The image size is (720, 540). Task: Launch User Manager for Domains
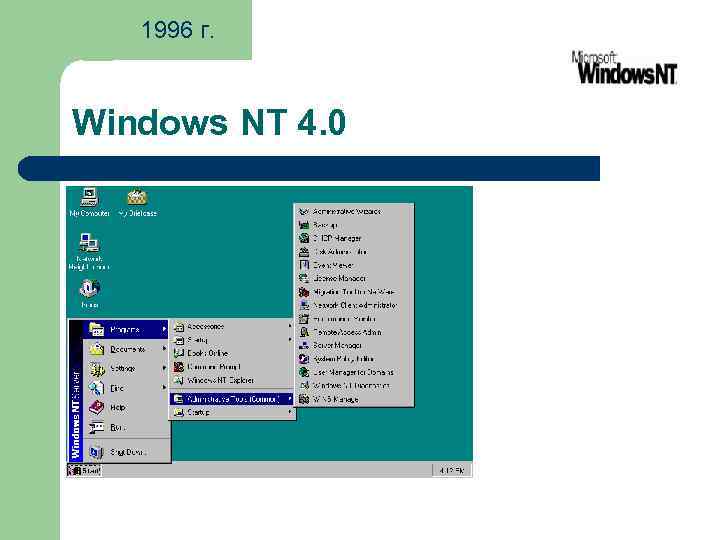point(354,372)
